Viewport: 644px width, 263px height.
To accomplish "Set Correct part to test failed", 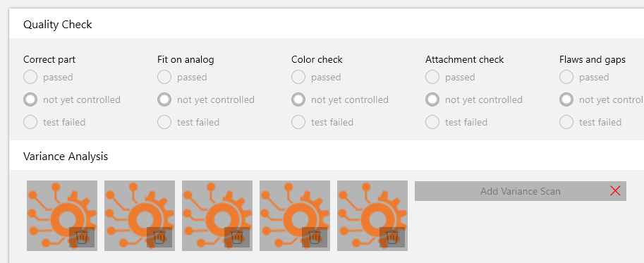I will tap(30, 122).
